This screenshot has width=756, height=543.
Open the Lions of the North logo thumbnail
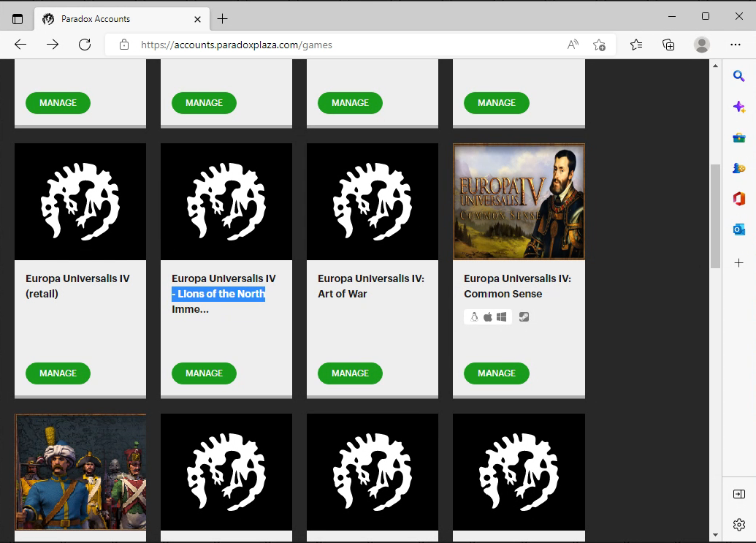226,202
